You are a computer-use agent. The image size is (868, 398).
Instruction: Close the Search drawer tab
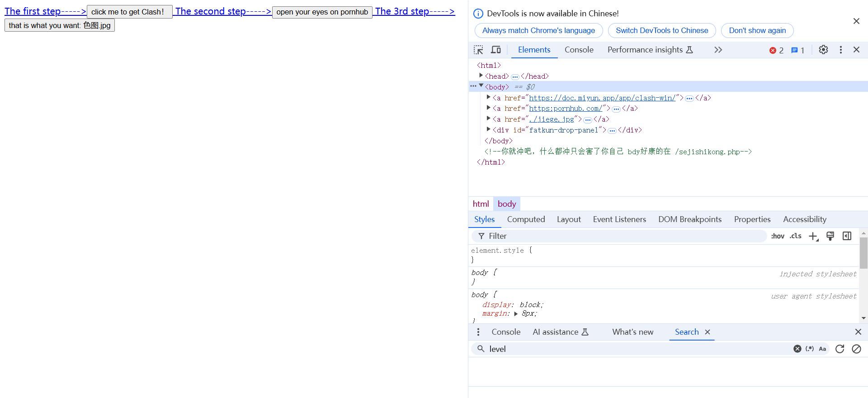tap(708, 332)
